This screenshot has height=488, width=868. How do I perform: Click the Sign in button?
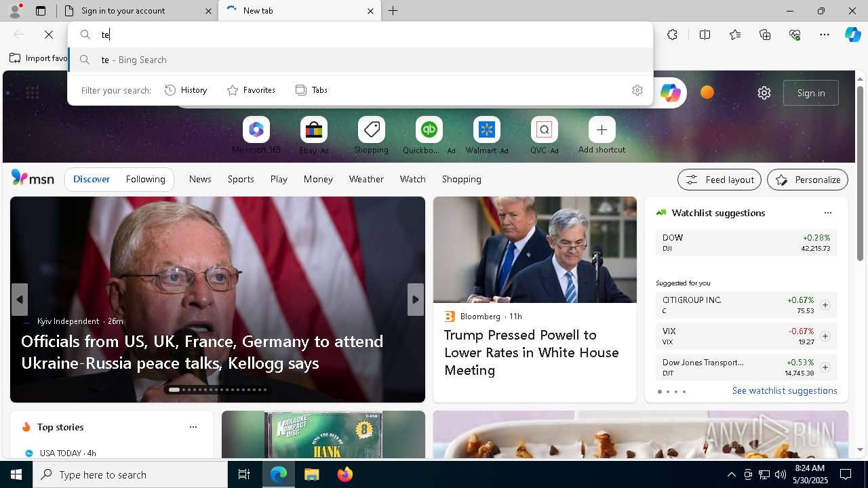(810, 93)
